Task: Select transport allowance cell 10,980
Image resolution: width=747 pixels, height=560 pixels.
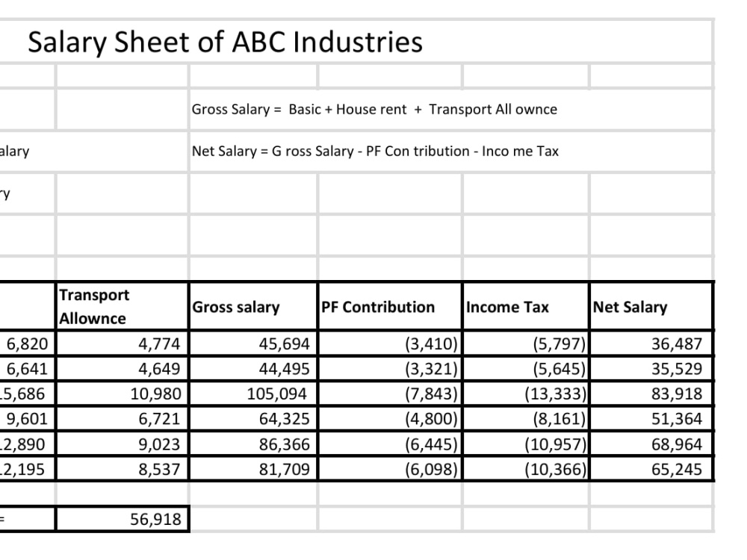Action: 122,393
